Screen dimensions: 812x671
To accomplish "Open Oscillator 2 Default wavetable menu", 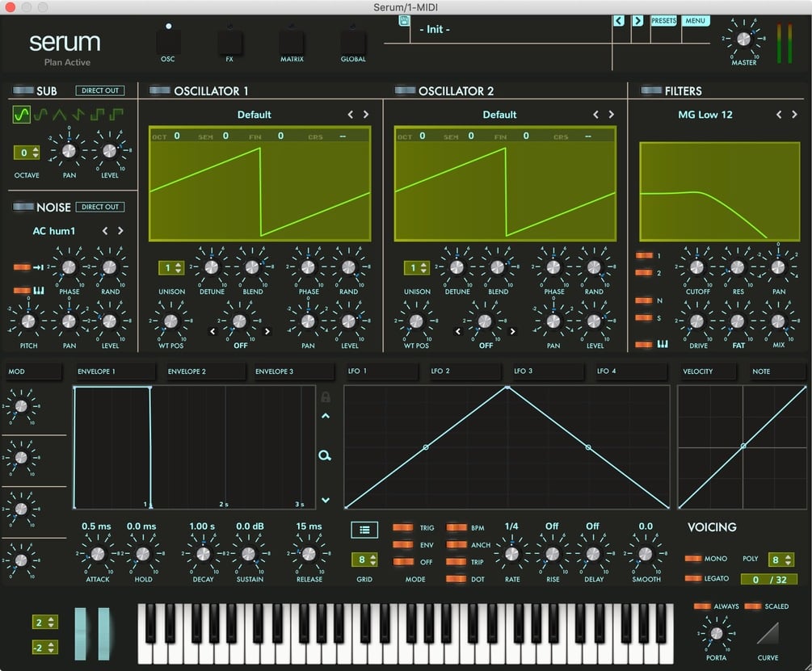I will tap(500, 115).
